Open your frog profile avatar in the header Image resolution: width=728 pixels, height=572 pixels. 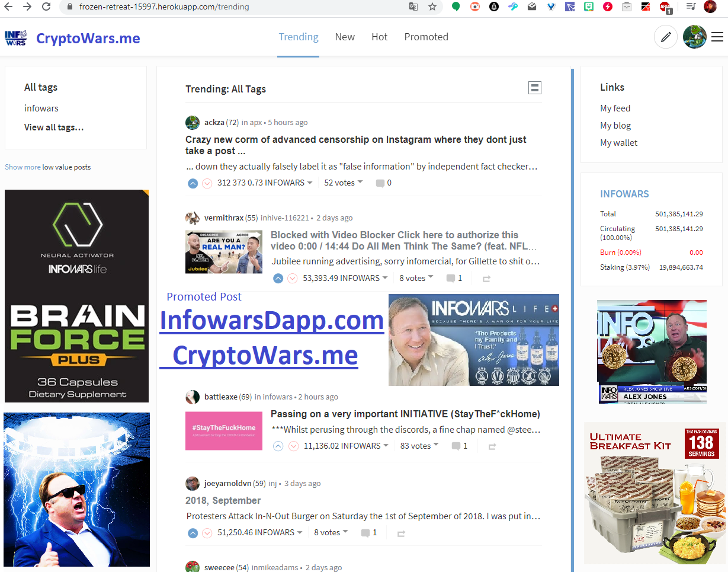click(x=694, y=37)
